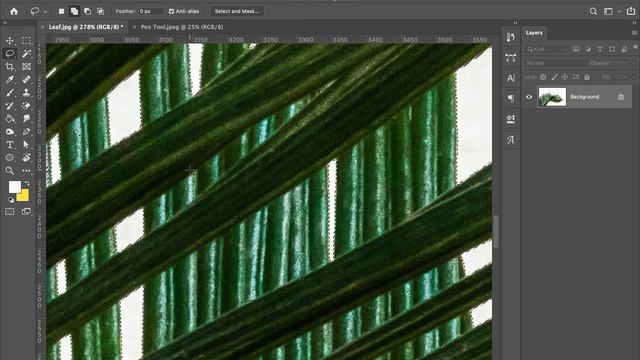
Task: Filter layers by adjustment layers
Action: [588, 49]
